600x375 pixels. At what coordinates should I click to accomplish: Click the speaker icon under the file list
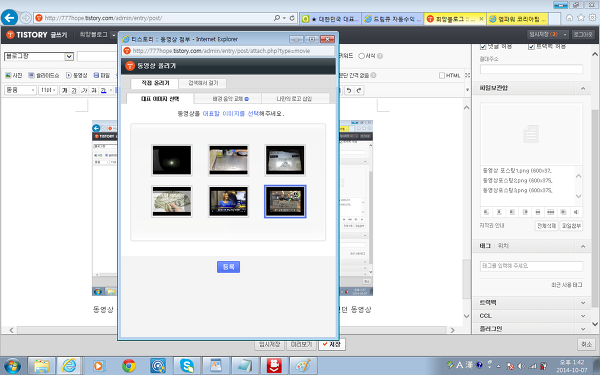point(576,212)
